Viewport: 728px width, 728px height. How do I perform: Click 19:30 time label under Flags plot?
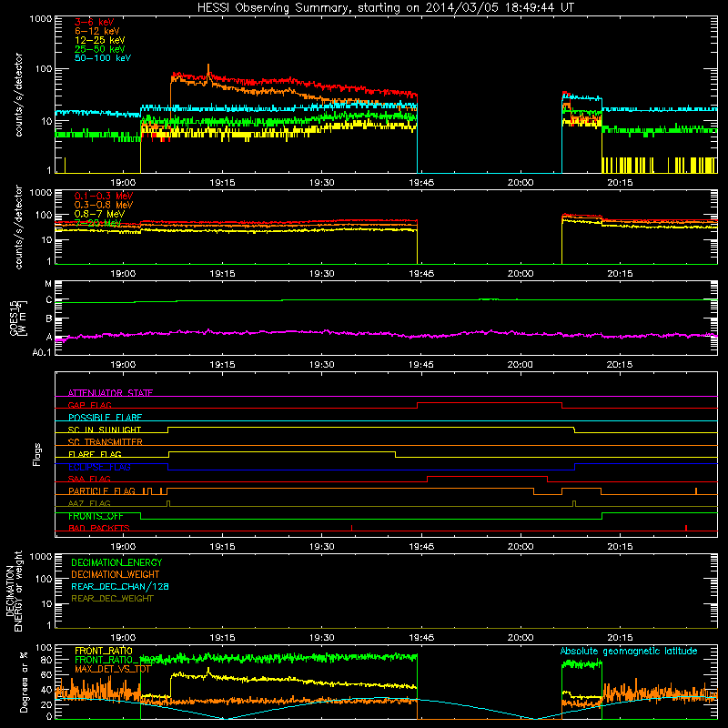click(321, 547)
